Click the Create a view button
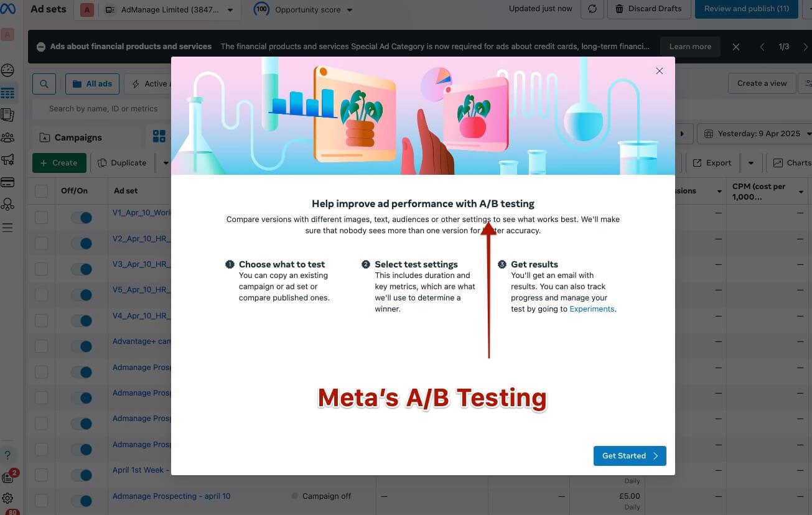Screen dimensions: 812x515 [762, 83]
